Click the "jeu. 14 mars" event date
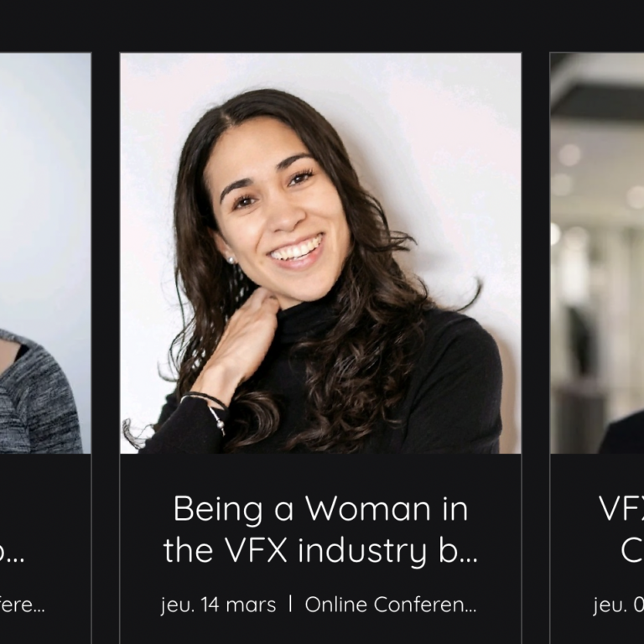Image resolution: width=644 pixels, height=644 pixels. (x=218, y=605)
